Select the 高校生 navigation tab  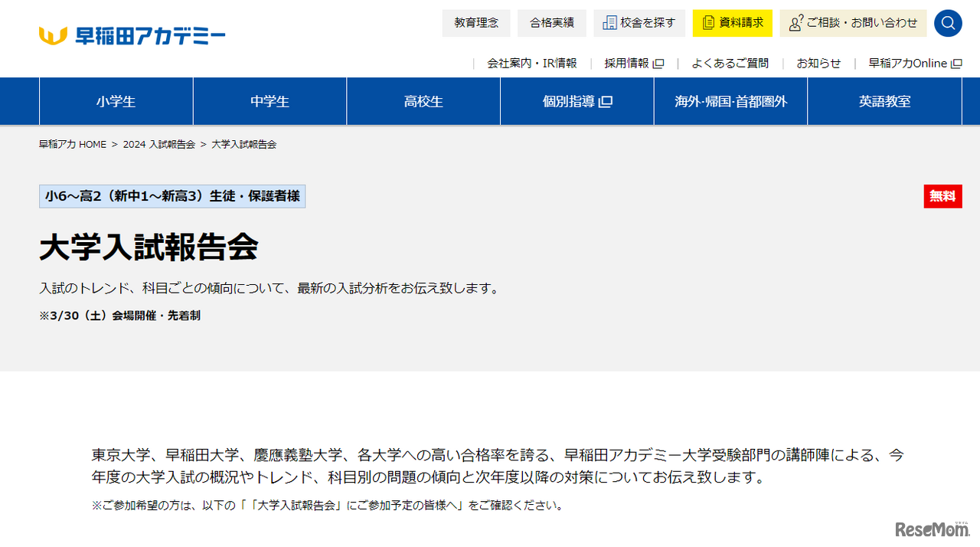coord(423,100)
